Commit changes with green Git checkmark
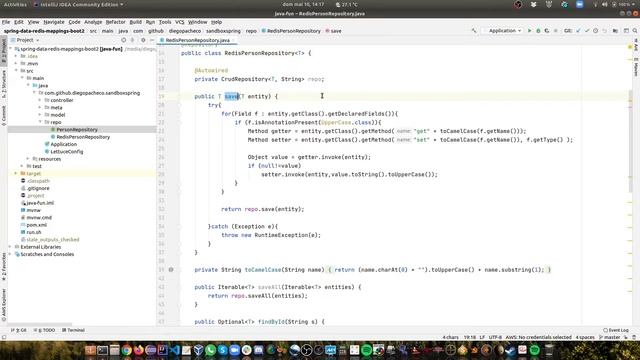 (x=587, y=31)
